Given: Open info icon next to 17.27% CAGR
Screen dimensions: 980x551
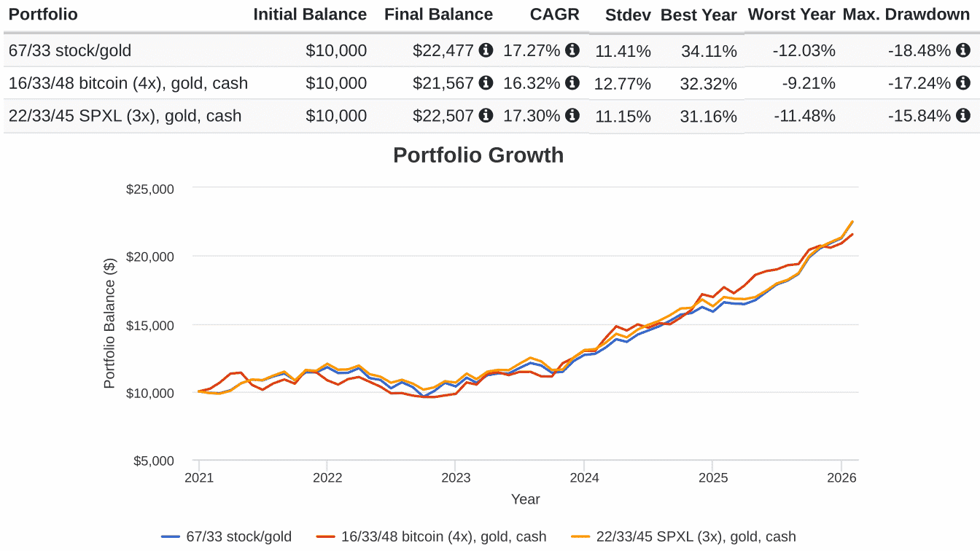Looking at the screenshot, I should pyautogui.click(x=572, y=50).
